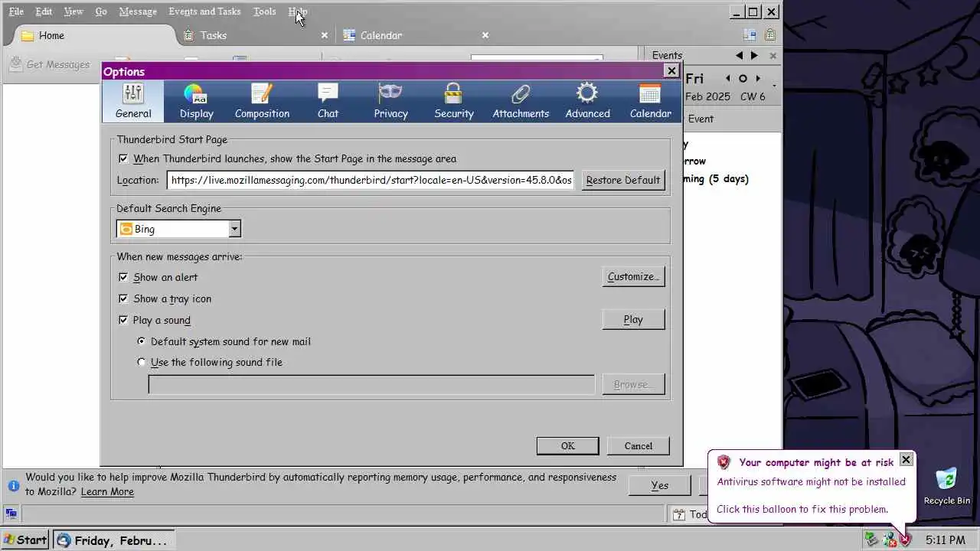Viewport: 980px width, 551px height.
Task: Click the Customize alert button
Action: click(633, 277)
